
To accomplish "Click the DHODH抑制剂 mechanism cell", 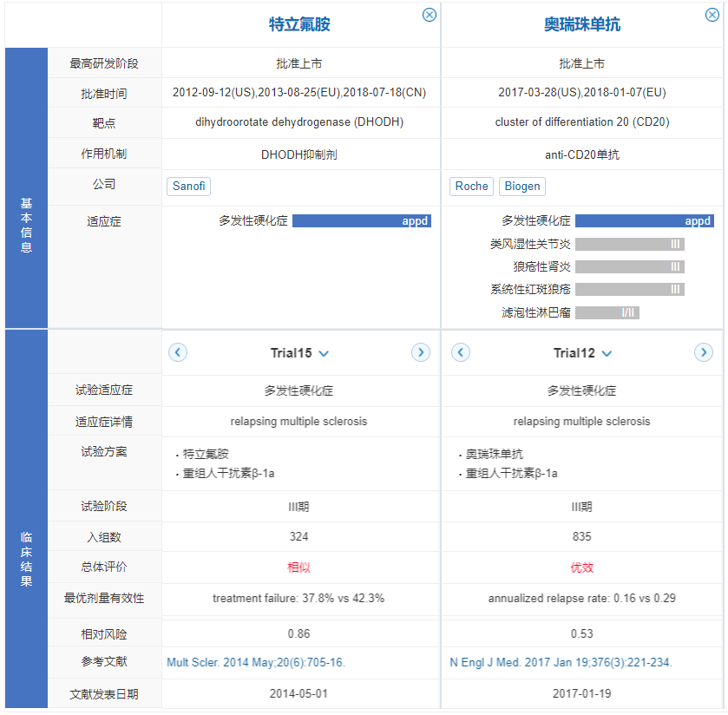I will (299, 154).
